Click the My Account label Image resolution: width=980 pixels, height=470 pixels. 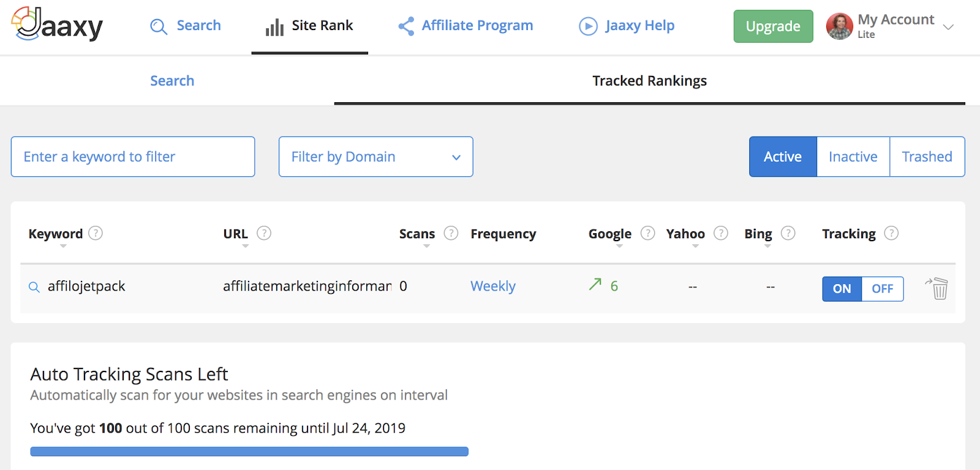[896, 20]
